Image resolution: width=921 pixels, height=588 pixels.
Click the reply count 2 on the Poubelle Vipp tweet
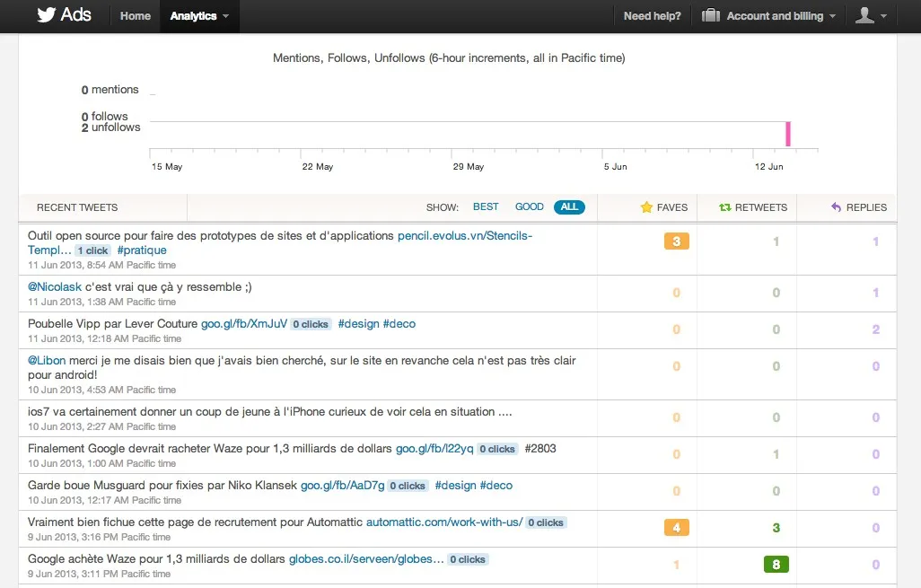[876, 329]
